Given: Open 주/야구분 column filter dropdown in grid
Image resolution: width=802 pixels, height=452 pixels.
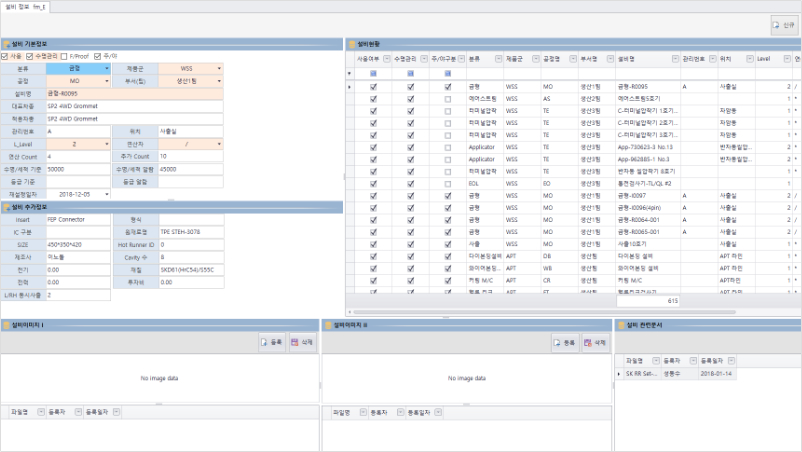Looking at the screenshot, I should [461, 59].
